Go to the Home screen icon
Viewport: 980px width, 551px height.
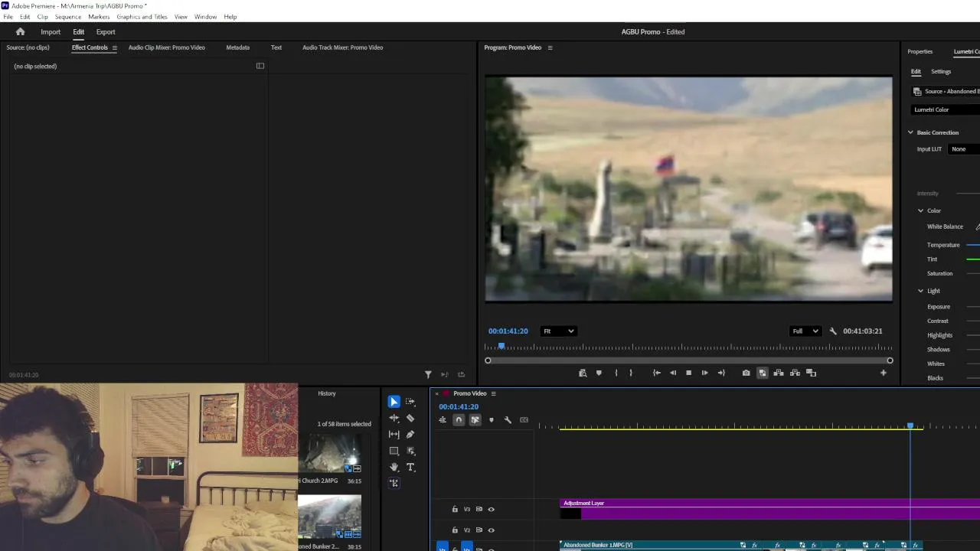[x=20, y=31]
